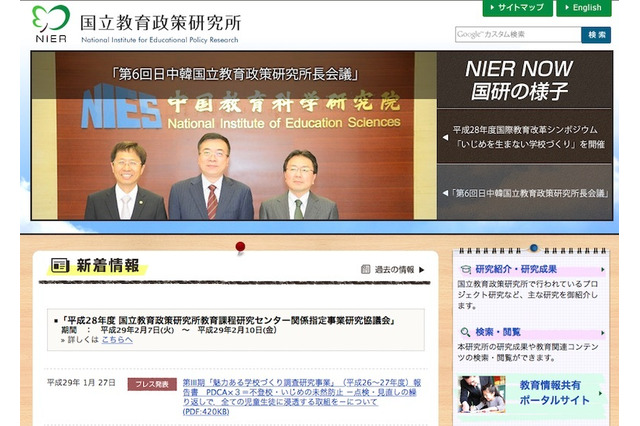The image size is (640, 426).
Task: Follow the こちらへ details link
Action: tap(117, 339)
